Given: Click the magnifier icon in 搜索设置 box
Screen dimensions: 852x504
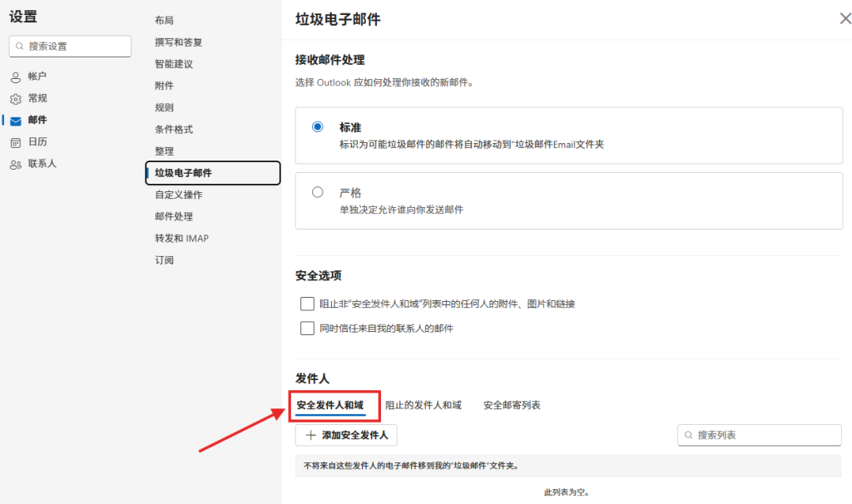Looking at the screenshot, I should 20,47.
